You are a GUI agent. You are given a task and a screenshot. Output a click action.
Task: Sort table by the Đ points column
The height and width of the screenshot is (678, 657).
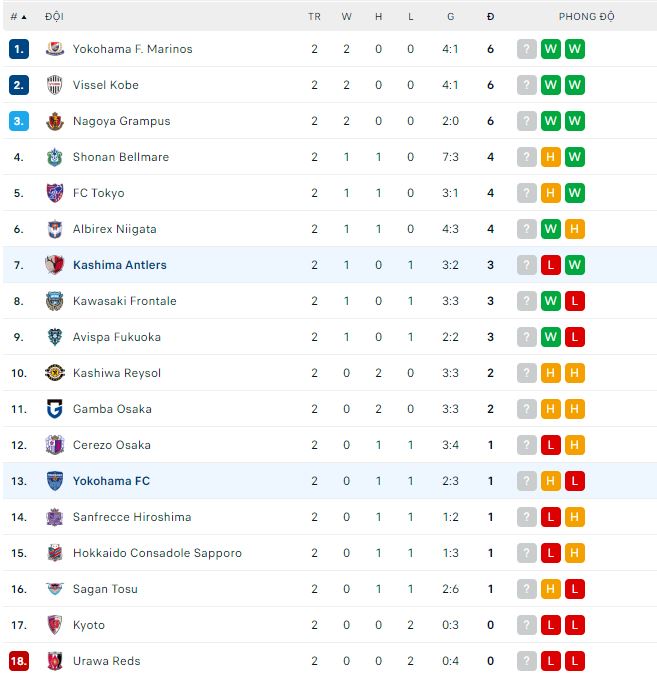click(x=490, y=17)
